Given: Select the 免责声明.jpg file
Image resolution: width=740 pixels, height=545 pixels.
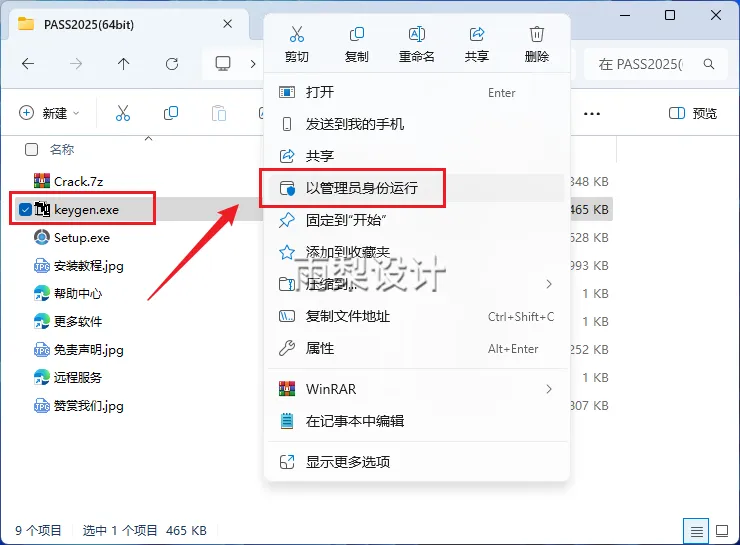Looking at the screenshot, I should tap(88, 350).
